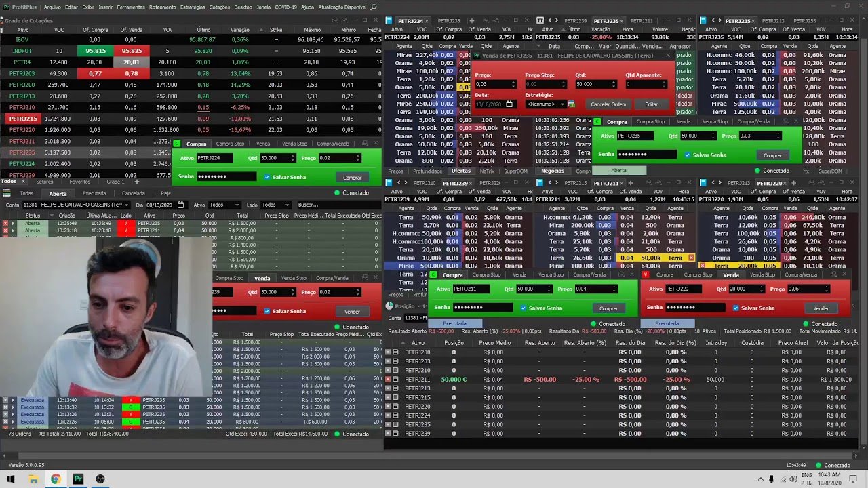
Task: Click the grid icon on the PETRJ200 position row
Action: tap(396, 352)
